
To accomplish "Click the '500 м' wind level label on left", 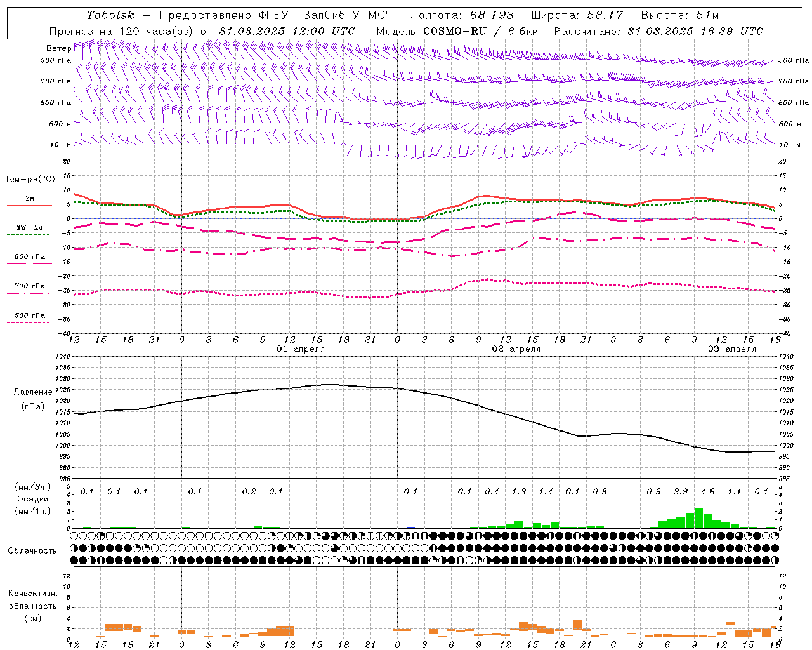I will (x=60, y=124).
